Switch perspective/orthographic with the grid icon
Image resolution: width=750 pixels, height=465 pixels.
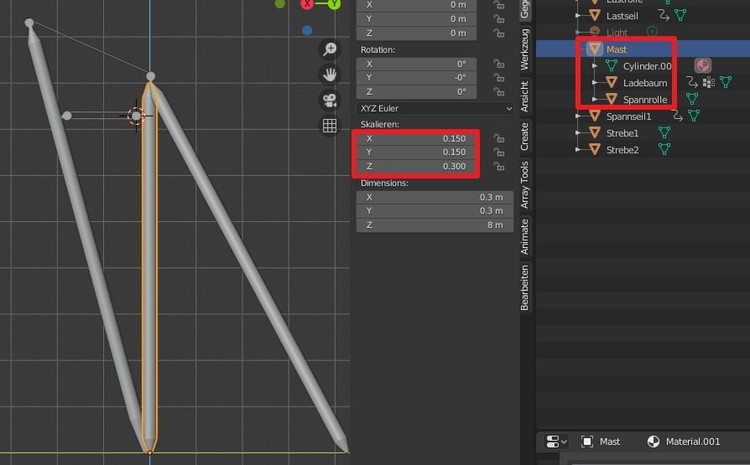330,126
